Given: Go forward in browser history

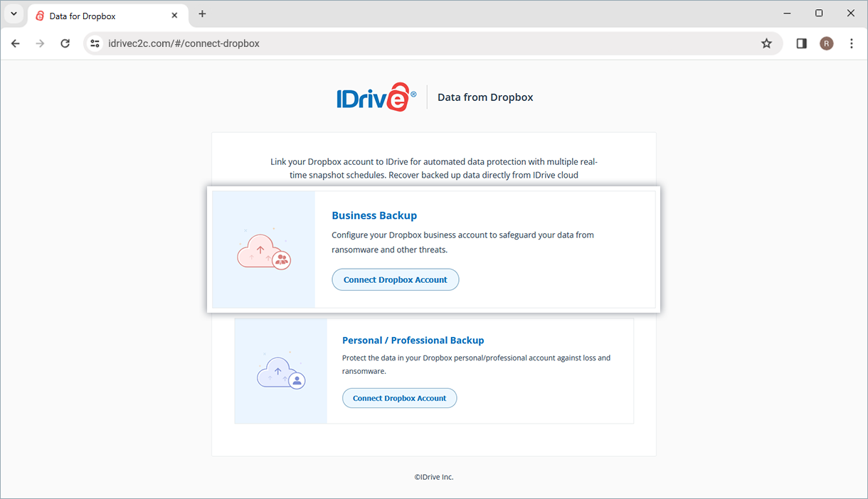Looking at the screenshot, I should pos(40,43).
